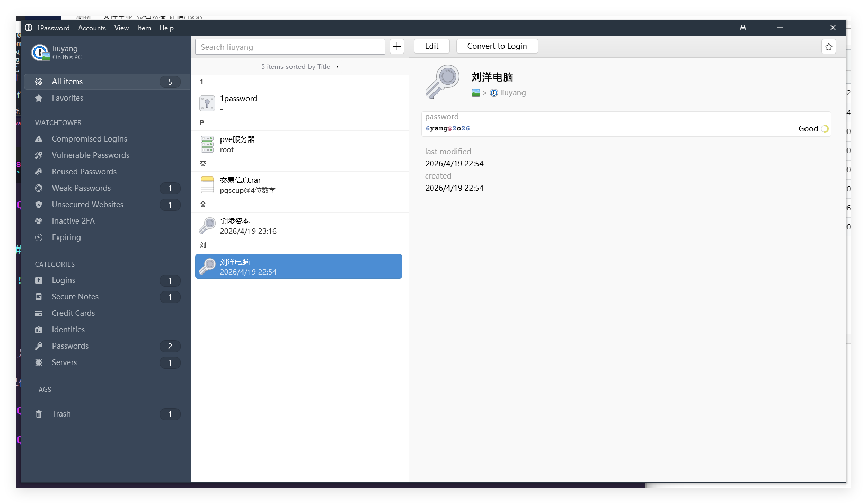Open the View menu

[x=121, y=28]
